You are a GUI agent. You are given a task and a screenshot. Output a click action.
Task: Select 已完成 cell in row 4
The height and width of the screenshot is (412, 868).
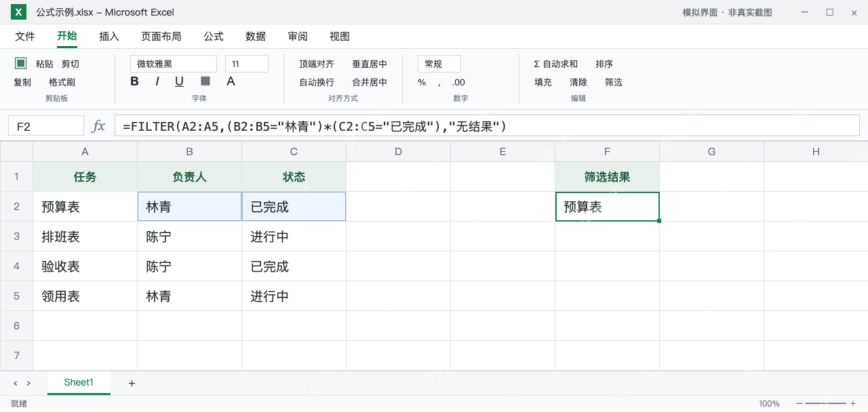tap(294, 266)
